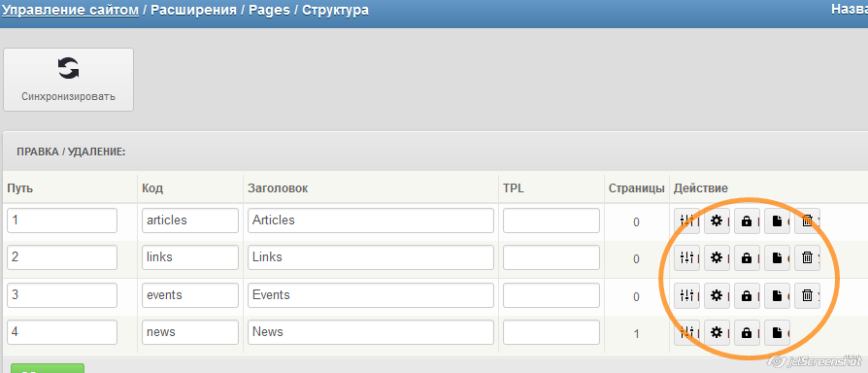Click the Страницы count 1 in news row

pyautogui.click(x=636, y=334)
